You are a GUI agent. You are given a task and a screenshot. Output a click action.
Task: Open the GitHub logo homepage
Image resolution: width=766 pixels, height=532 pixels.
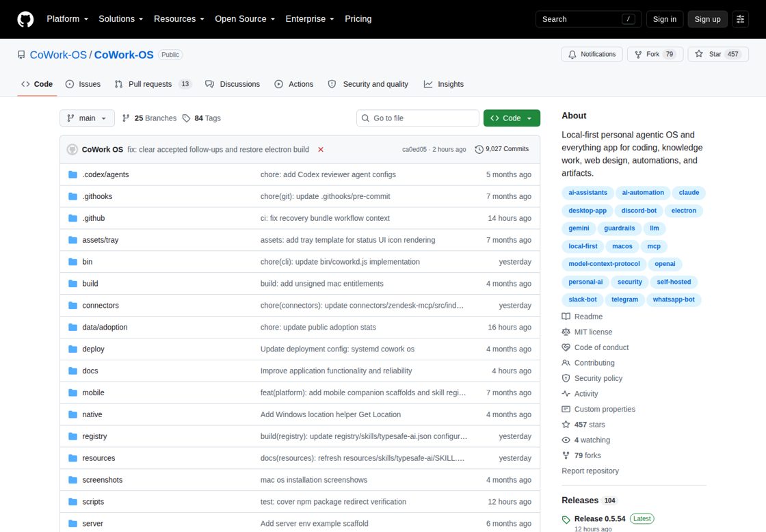coord(25,19)
